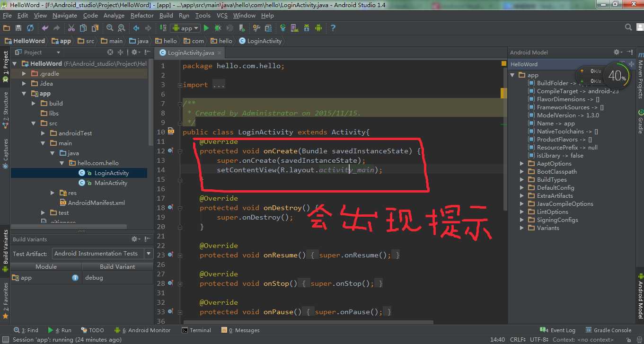Open Settings via the wrench icon
Screen dimensions: 644x344
click(x=256, y=28)
